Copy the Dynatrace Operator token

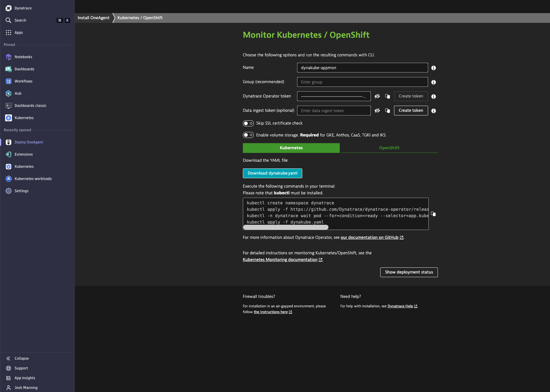point(388,96)
